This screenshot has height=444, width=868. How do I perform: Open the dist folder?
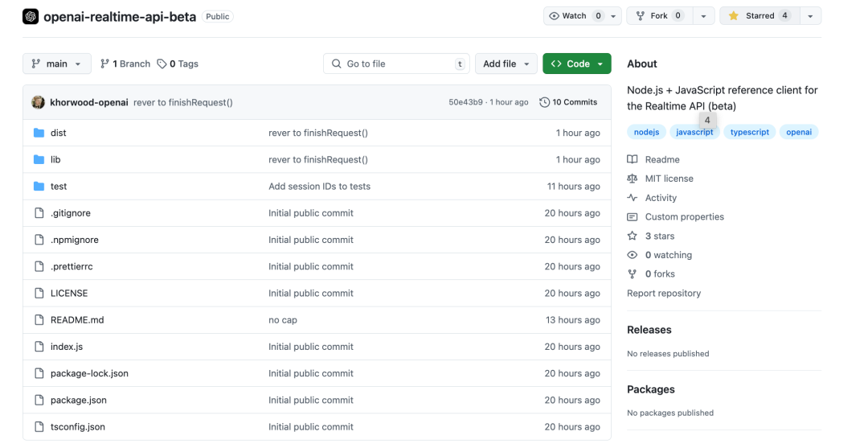point(58,133)
